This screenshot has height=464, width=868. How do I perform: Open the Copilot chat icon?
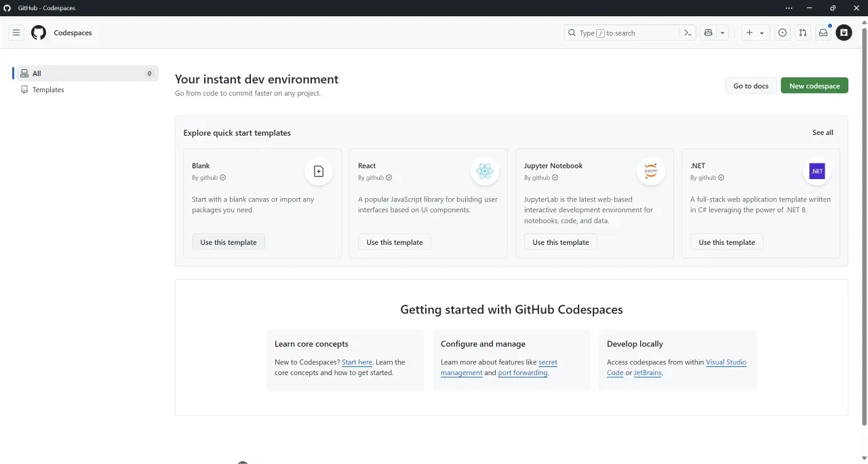coord(709,33)
